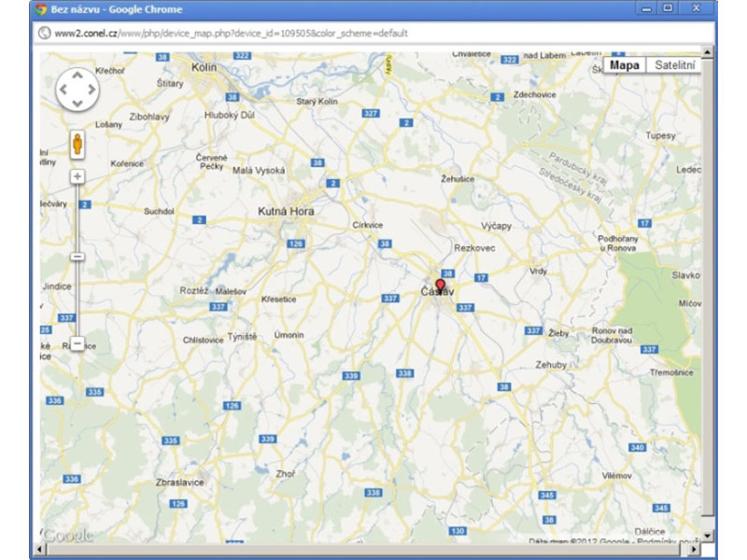Click the Zdechovice label
This screenshot has width=747, height=560.
pos(534,94)
